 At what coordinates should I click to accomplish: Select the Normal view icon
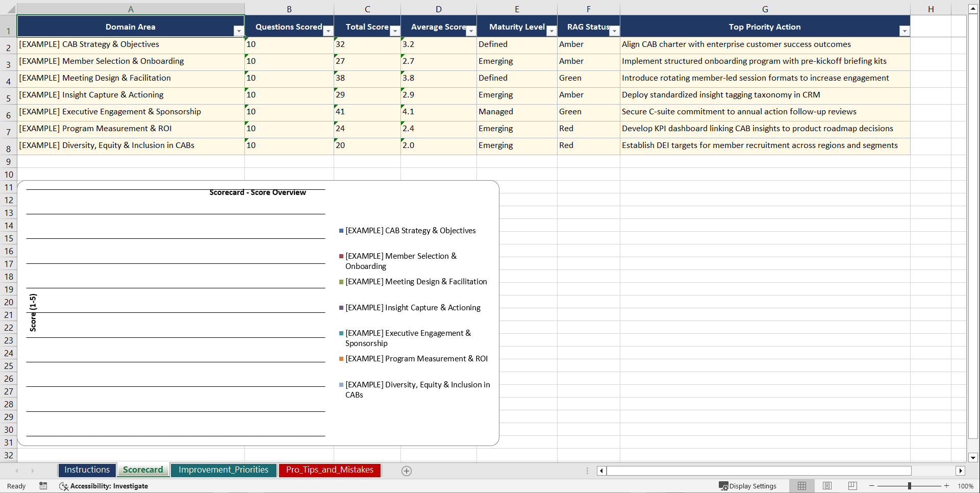[x=802, y=486]
